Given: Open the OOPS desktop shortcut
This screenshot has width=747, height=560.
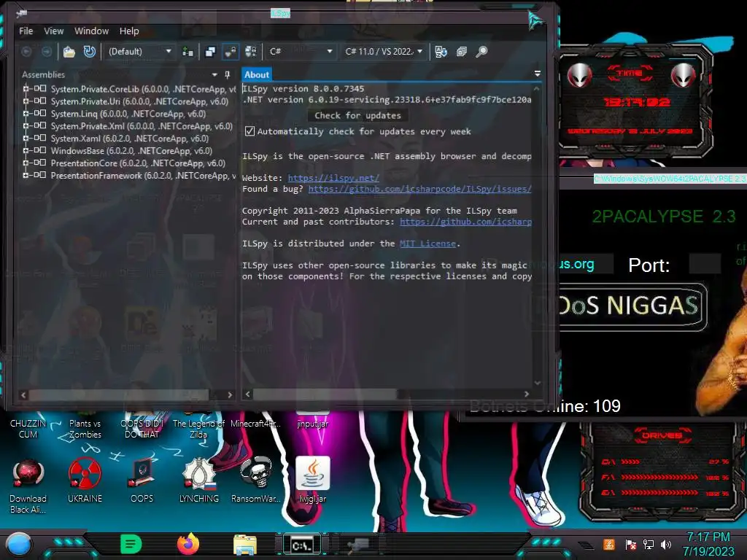Looking at the screenshot, I should tap(142, 481).
